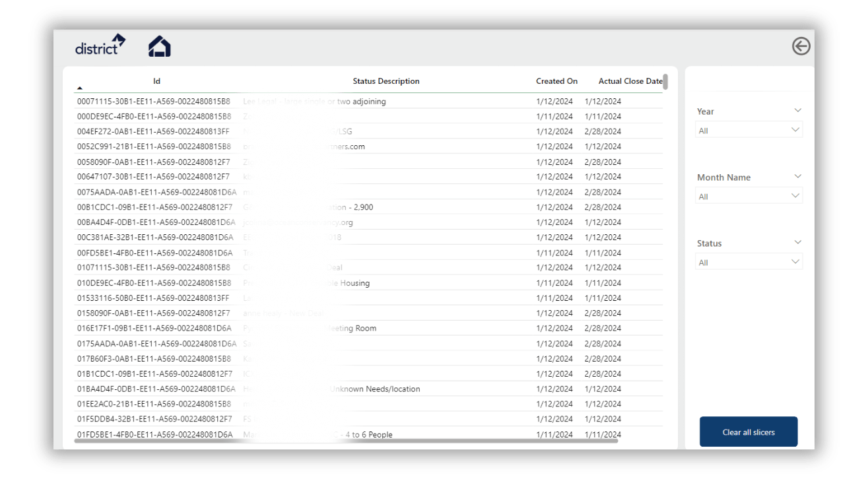
Task: Sort by the Created On column header
Action: click(x=556, y=80)
